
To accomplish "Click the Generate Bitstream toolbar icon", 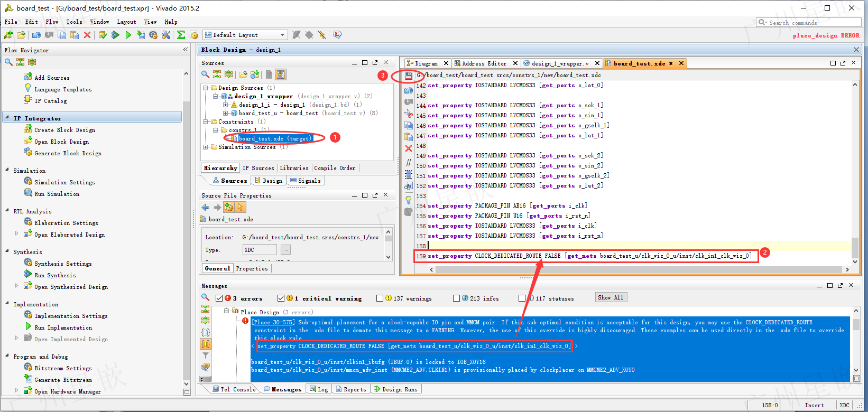I will [141, 35].
